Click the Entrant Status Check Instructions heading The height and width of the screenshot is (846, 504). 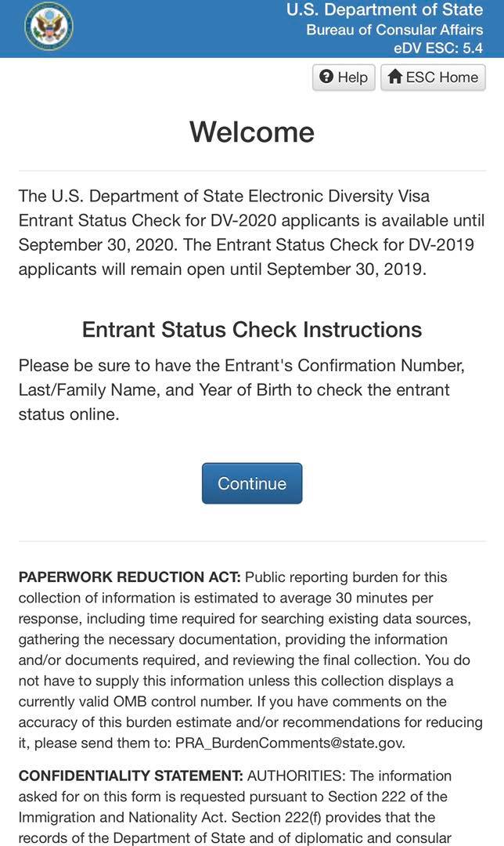click(x=252, y=329)
